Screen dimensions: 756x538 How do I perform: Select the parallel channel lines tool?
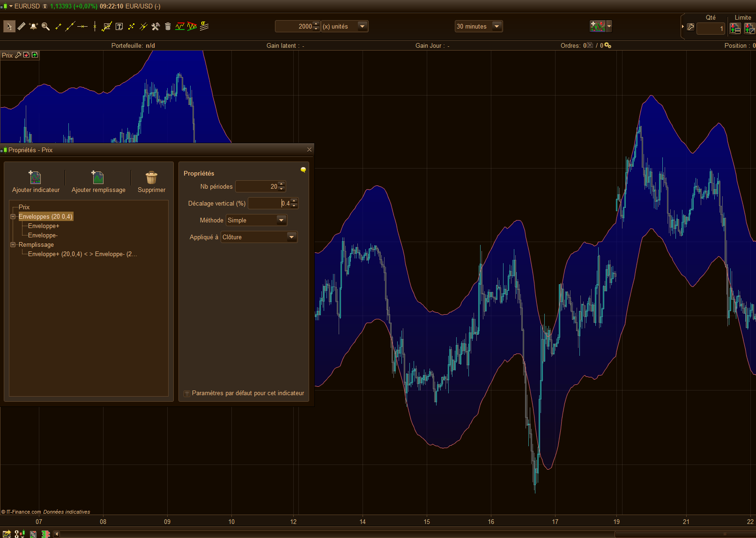(143, 26)
